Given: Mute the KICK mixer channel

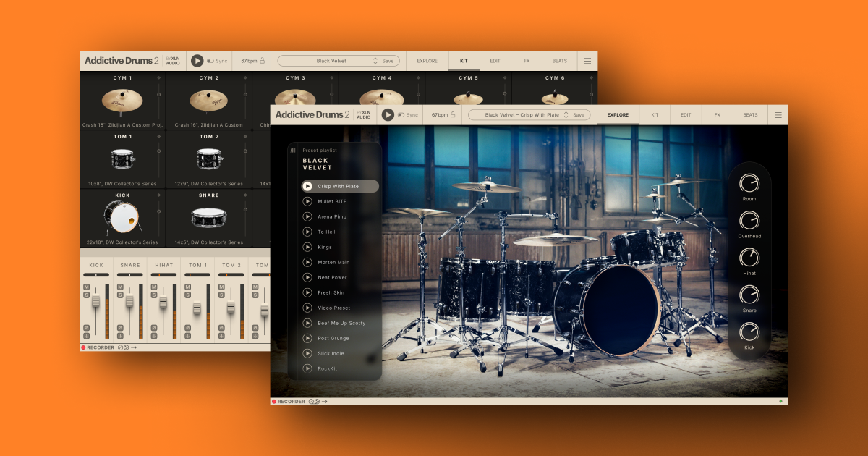Looking at the screenshot, I should click(x=86, y=287).
